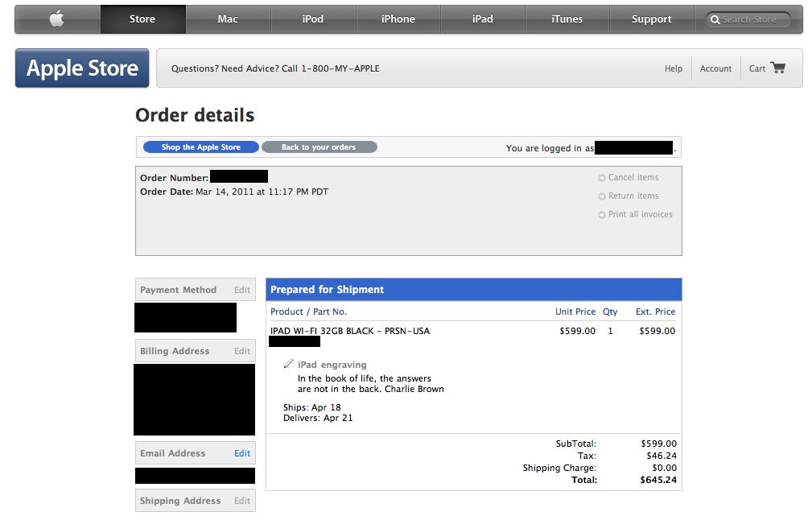This screenshot has height=516, width=812.
Task: Click the SubTotal $599.00 value
Action: point(659,444)
